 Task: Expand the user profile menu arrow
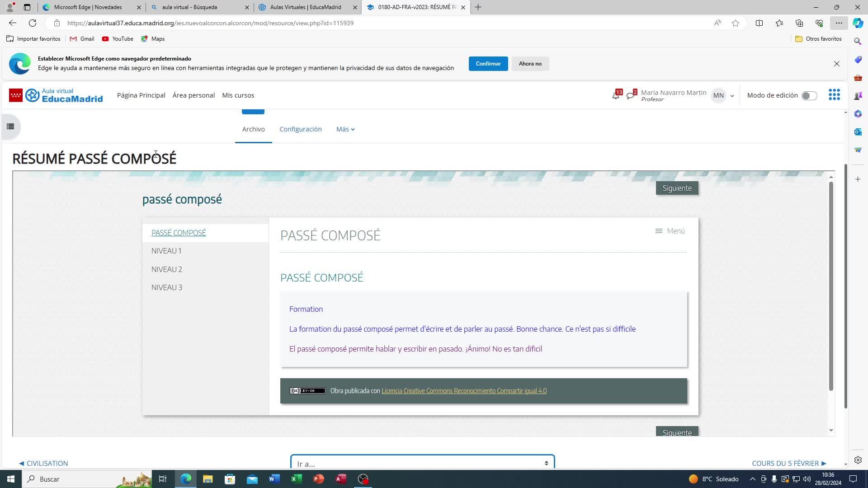732,96
